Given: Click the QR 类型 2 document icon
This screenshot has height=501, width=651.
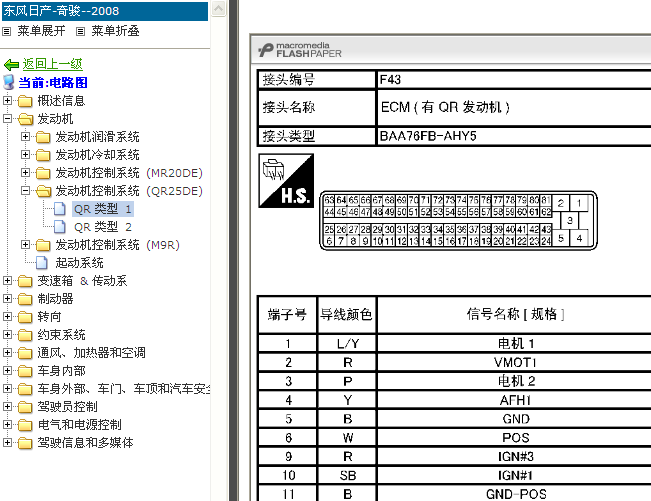Looking at the screenshot, I should [60, 227].
